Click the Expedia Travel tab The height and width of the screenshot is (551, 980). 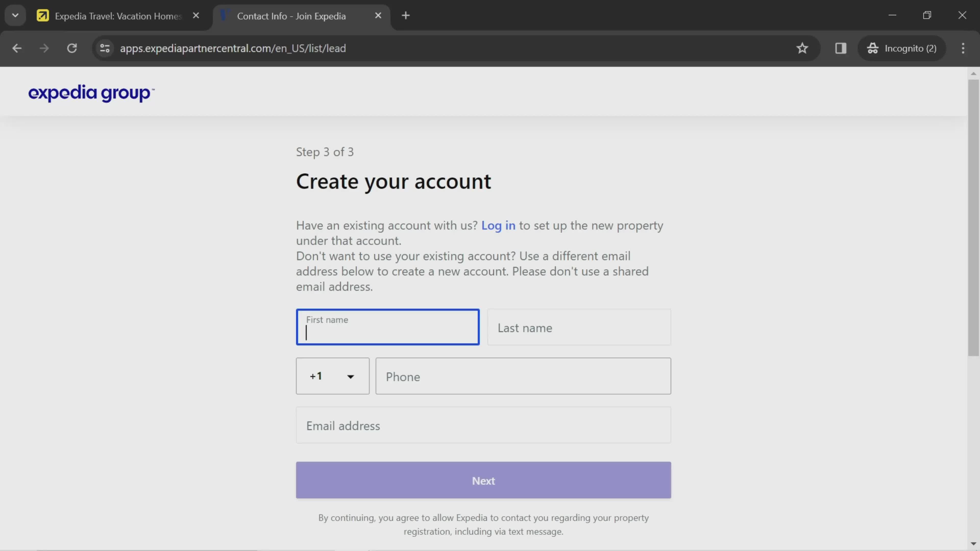click(x=118, y=16)
